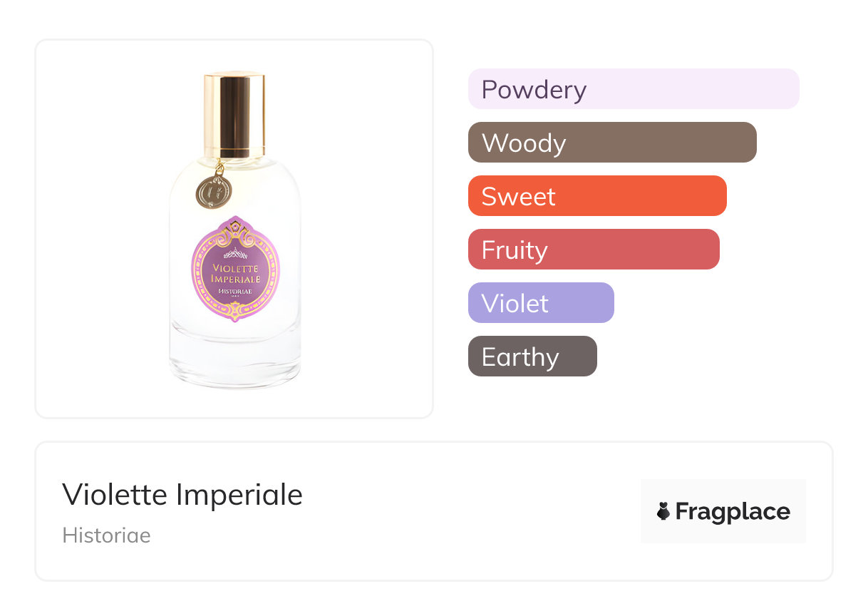This screenshot has width=868, height=616.
Task: Click the bottle's glass shoulder beside the medallion
Action: [271, 185]
